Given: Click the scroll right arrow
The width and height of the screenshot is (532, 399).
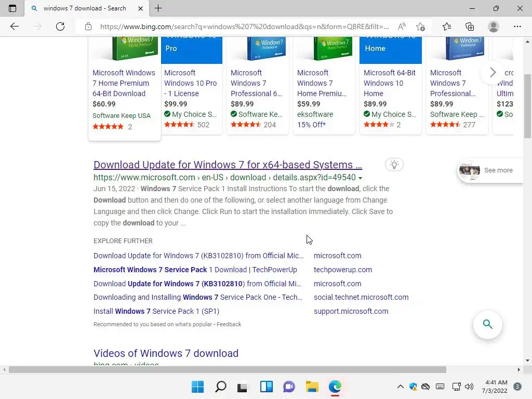Looking at the screenshot, I should coord(519,369).
